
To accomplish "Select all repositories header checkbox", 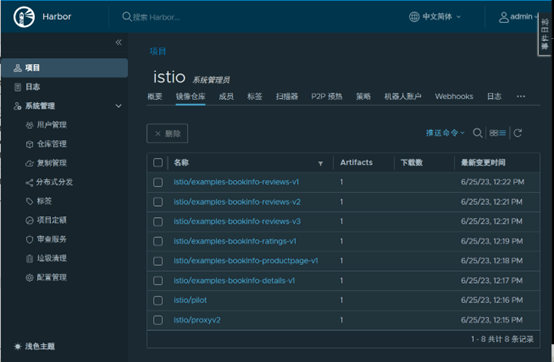I will pos(158,162).
